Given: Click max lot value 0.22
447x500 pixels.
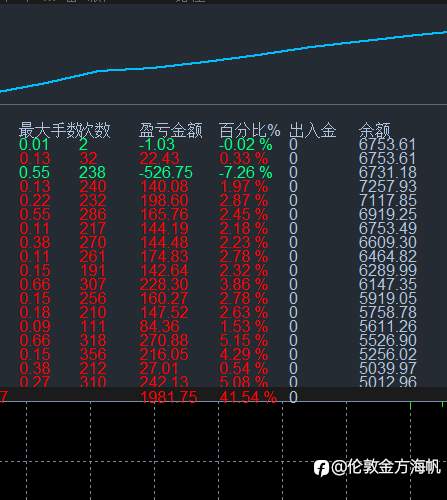Looking at the screenshot, I should coord(35,201).
